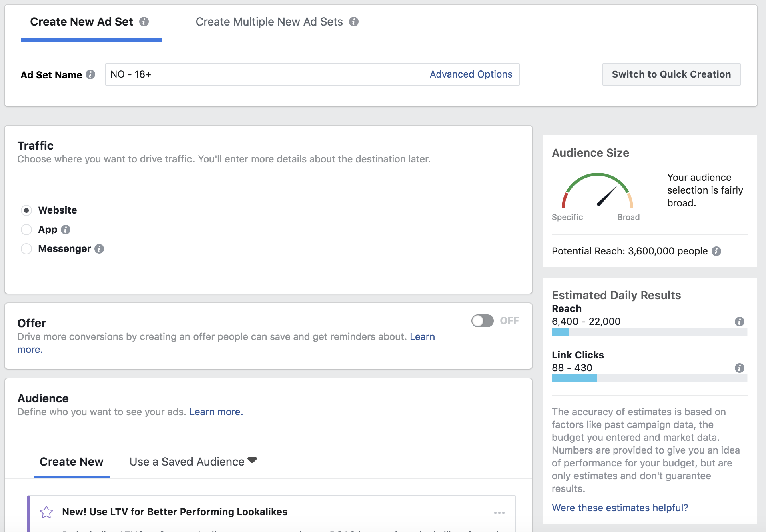Open info tooltip next to Messenger option
The width and height of the screenshot is (766, 532).
(x=99, y=249)
